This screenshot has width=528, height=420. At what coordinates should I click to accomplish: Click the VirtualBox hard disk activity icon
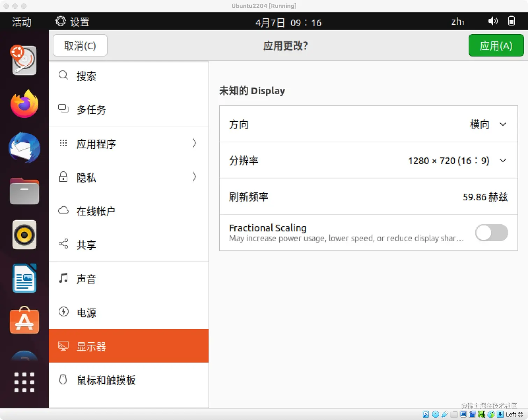coord(426,414)
